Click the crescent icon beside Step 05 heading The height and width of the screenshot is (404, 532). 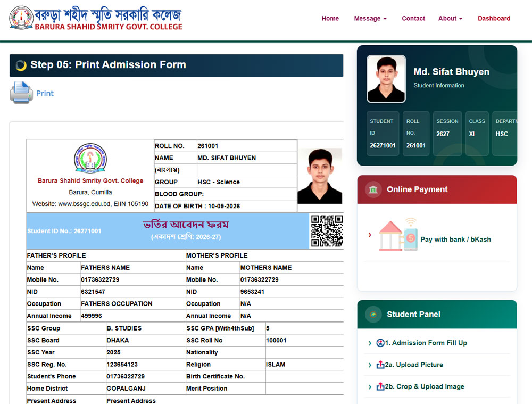tap(21, 65)
